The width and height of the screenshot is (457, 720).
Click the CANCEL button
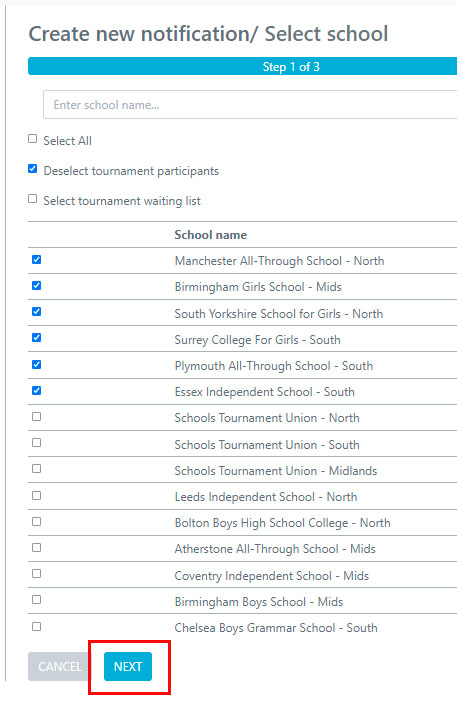(x=59, y=666)
